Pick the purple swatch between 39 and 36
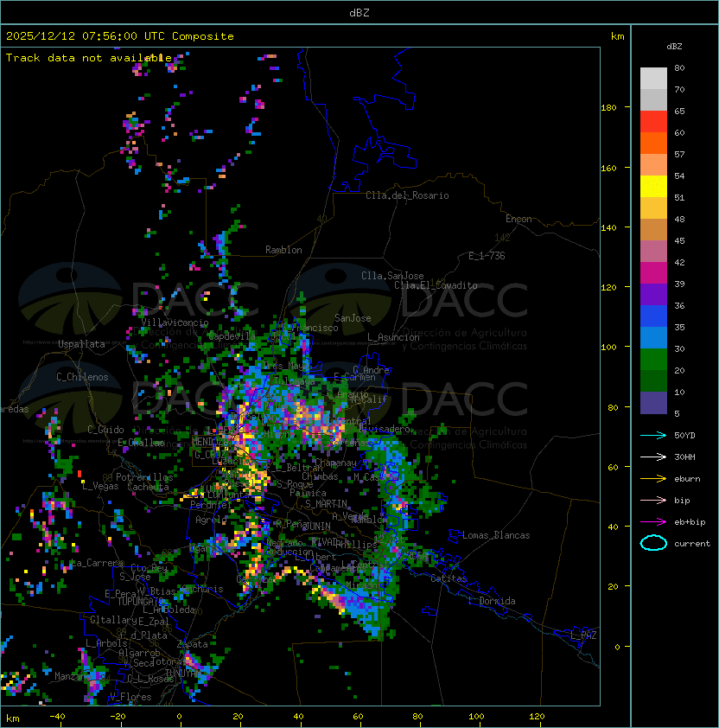This screenshot has height=728, width=719. click(x=653, y=294)
